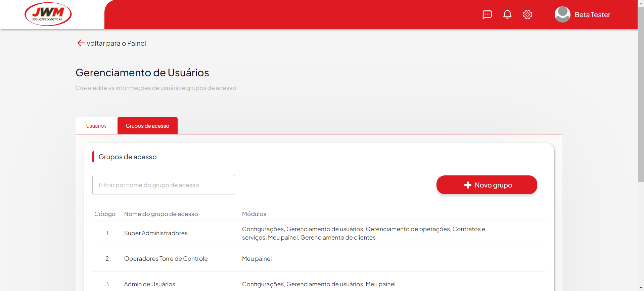The width and height of the screenshot is (644, 291).
Task: Click the Nome do grupo de acesso header
Action: [161, 214]
